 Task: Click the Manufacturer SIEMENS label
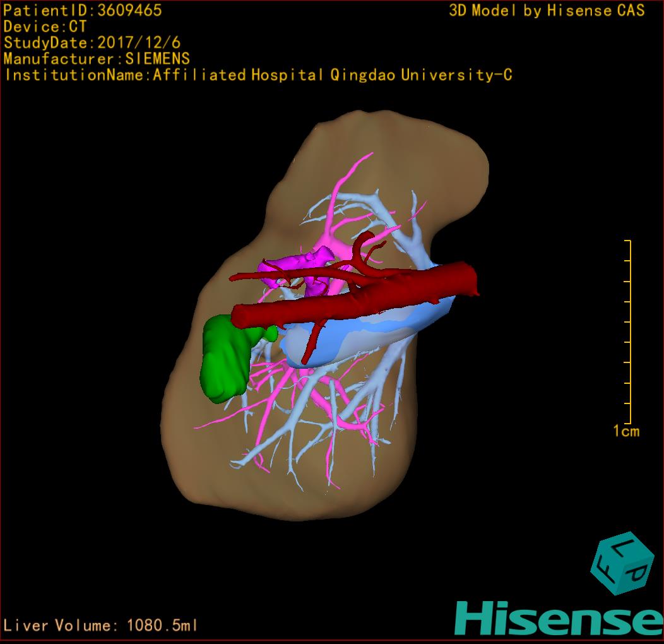point(97,59)
